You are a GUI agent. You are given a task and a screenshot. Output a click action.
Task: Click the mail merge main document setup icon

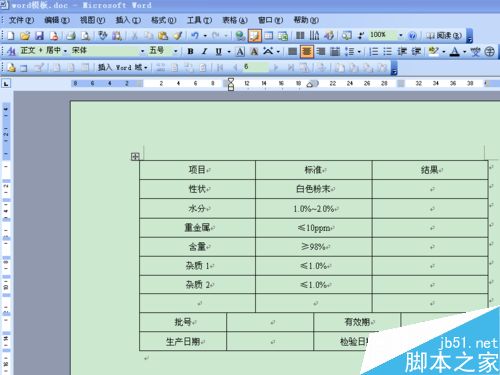point(11,67)
